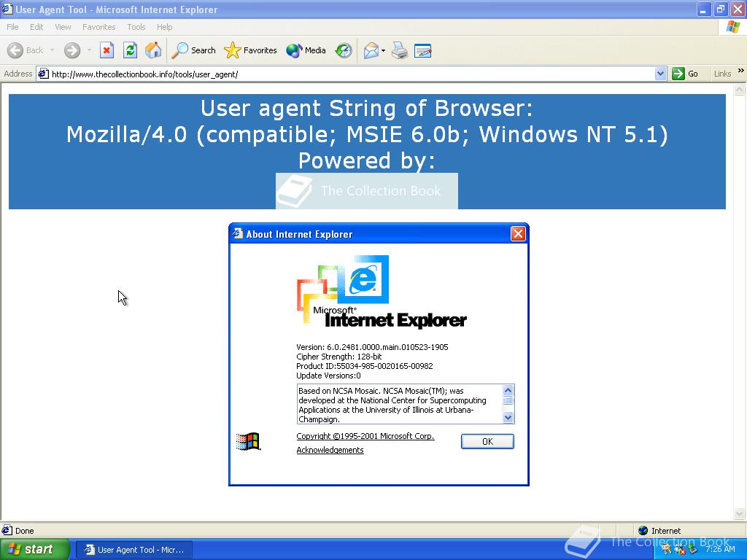
Task: Click the Product ID text line
Action: coord(365,366)
